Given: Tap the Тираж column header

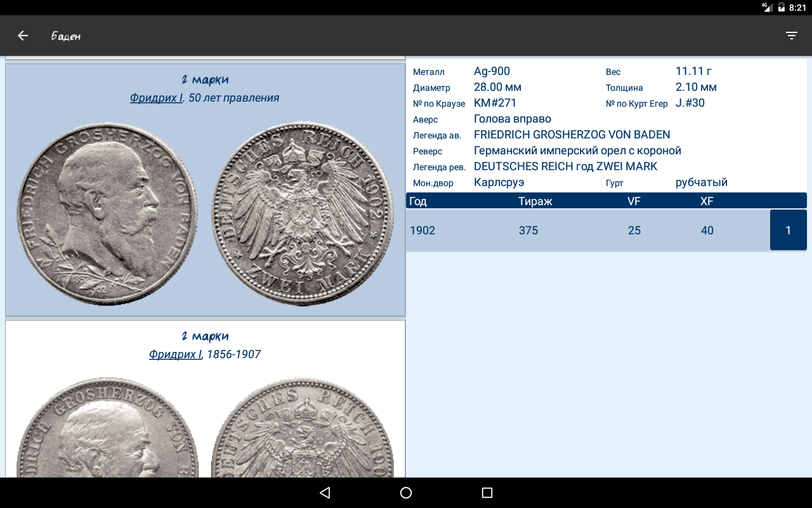Looking at the screenshot, I should click(535, 201).
